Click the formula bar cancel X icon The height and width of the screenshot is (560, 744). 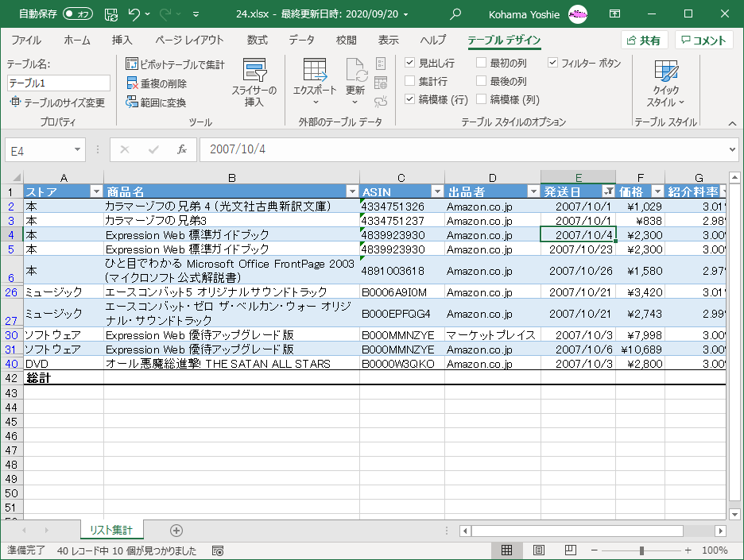pyautogui.click(x=125, y=149)
